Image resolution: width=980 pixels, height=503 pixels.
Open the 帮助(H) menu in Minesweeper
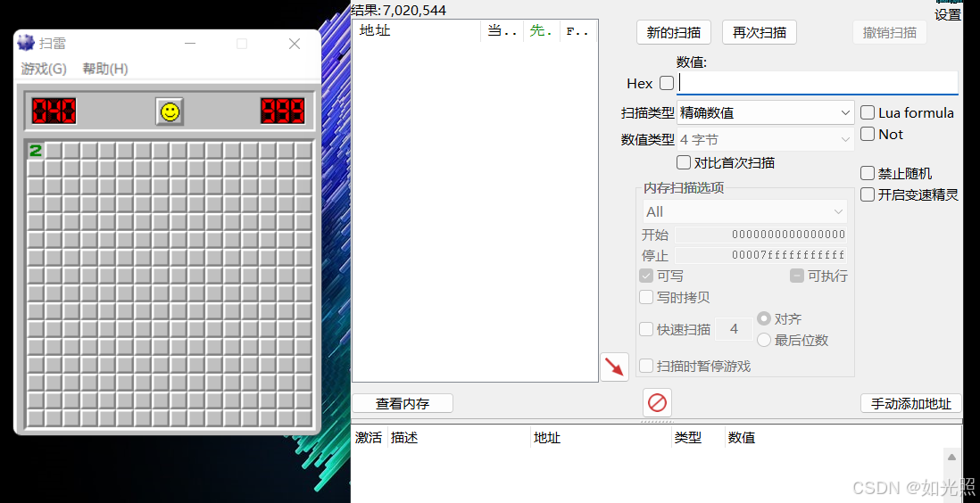click(x=105, y=69)
